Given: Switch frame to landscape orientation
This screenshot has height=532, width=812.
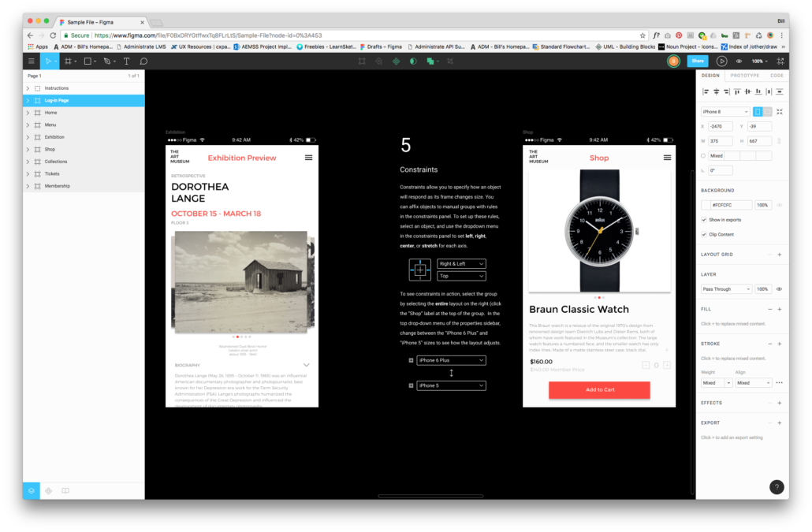Looking at the screenshot, I should (767, 112).
